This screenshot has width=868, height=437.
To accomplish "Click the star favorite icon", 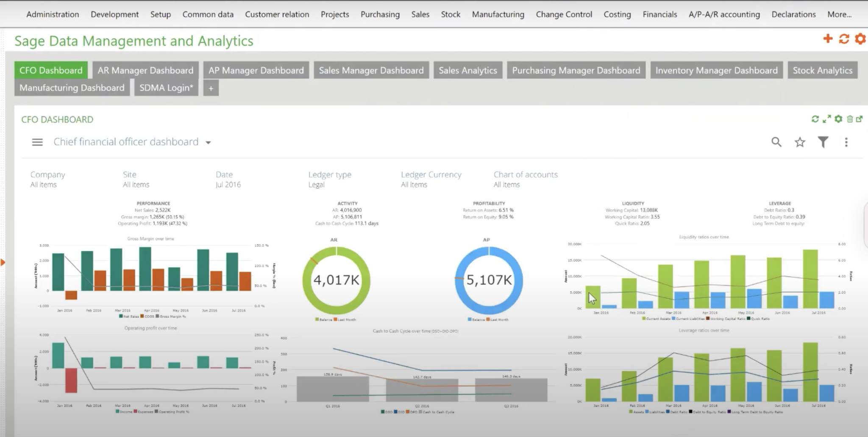I will 800,142.
